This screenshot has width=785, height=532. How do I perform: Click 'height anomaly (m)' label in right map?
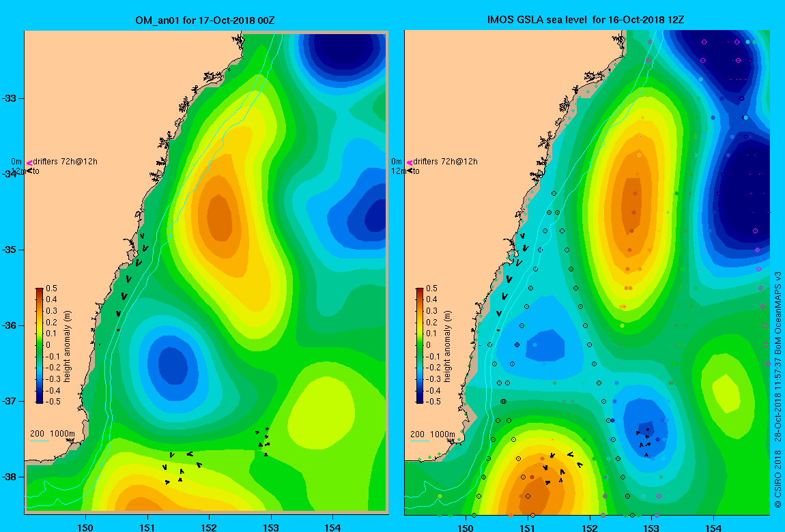tap(447, 346)
